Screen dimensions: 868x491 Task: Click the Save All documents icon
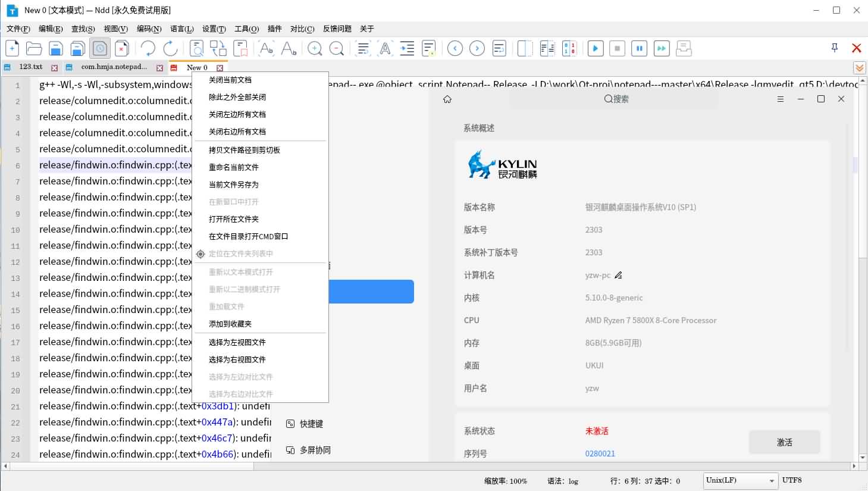[77, 48]
